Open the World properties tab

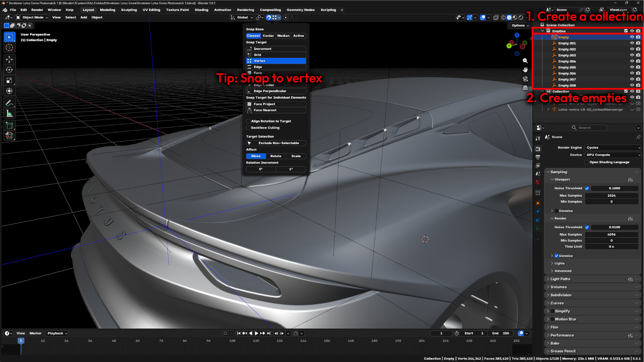point(538,182)
